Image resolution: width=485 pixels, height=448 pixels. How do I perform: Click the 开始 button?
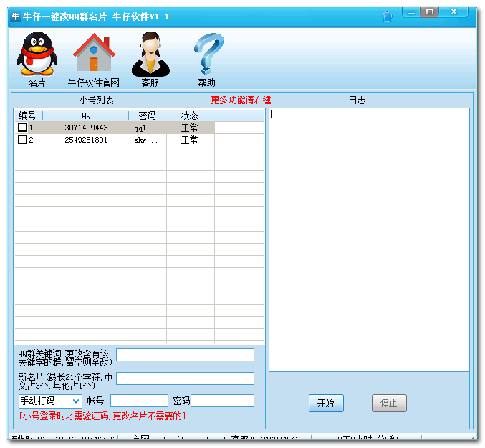tap(326, 403)
